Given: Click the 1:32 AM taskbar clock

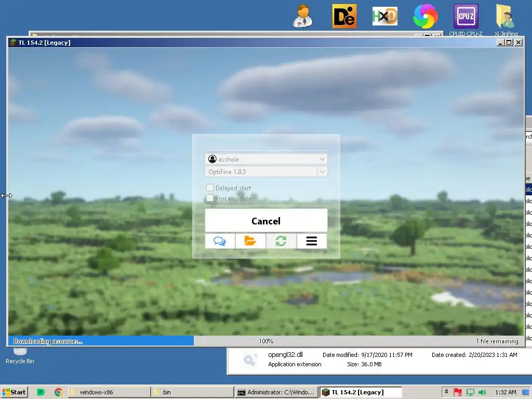Looking at the screenshot, I should point(506,392).
